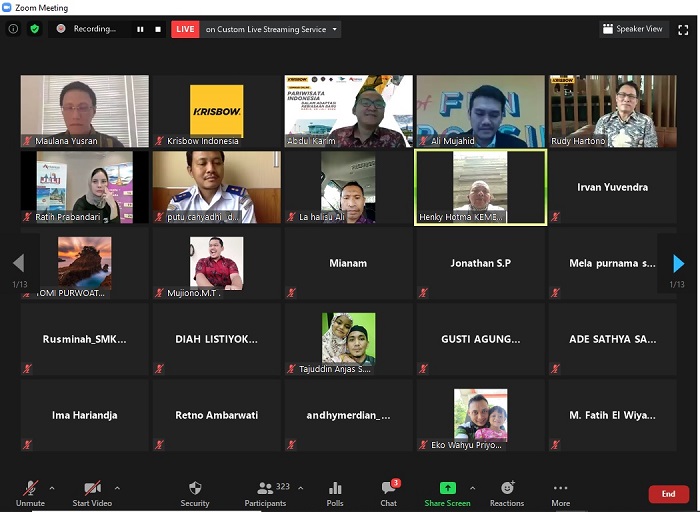Open the Participants panel
This screenshot has height=512, width=700.
(x=266, y=492)
